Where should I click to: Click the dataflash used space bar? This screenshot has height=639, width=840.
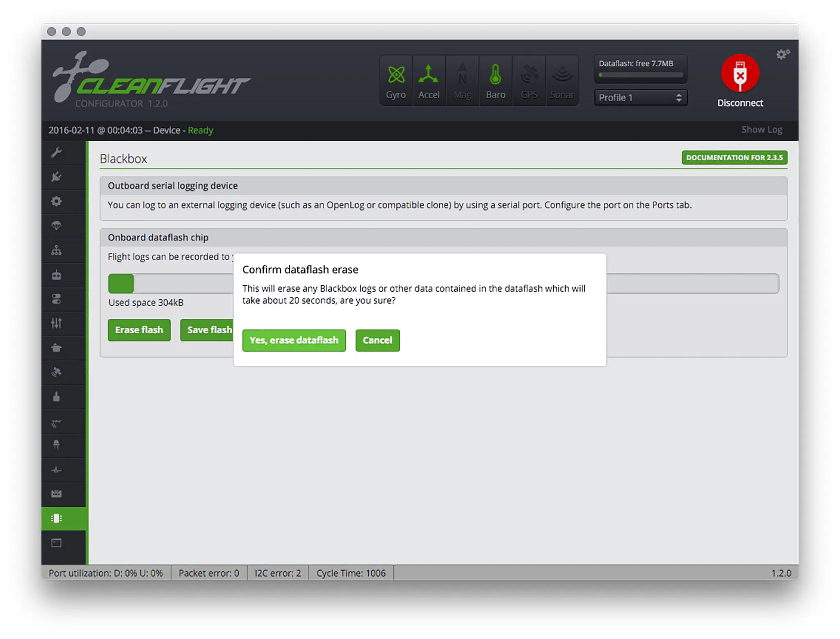[x=121, y=284]
